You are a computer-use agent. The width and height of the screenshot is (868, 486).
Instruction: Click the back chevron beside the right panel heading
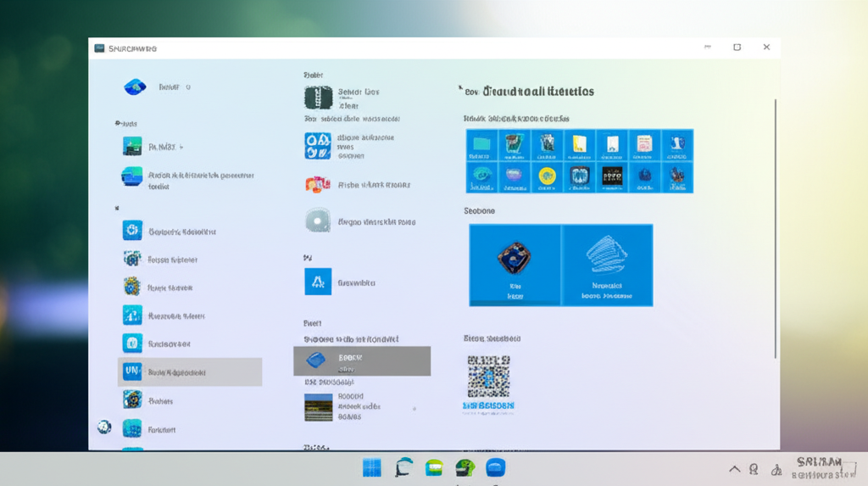[460, 88]
